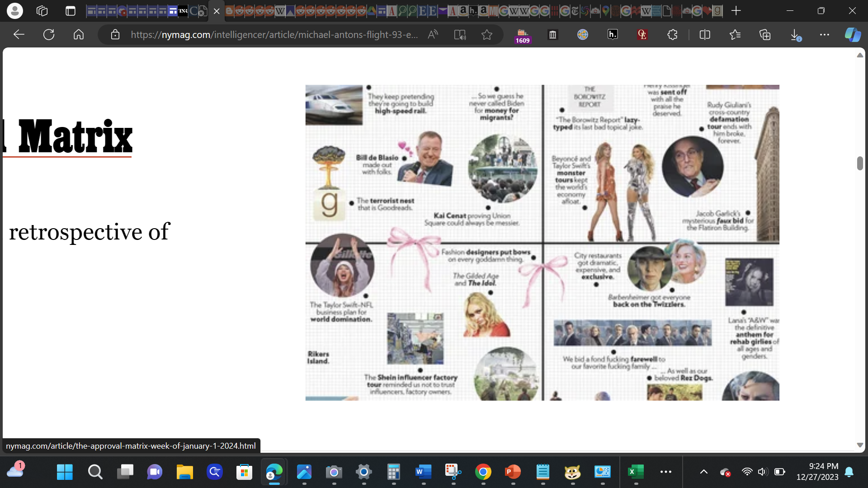Open the browser home page
The image size is (868, 488).
[79, 34]
